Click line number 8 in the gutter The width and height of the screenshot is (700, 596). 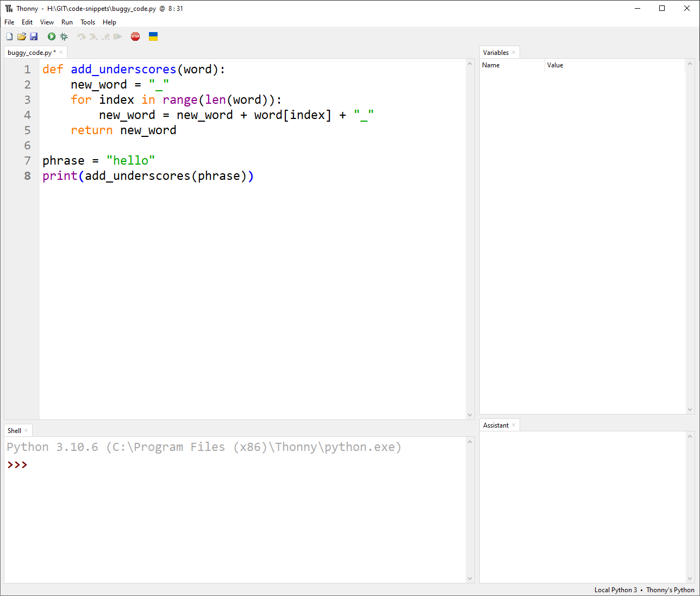coord(27,176)
